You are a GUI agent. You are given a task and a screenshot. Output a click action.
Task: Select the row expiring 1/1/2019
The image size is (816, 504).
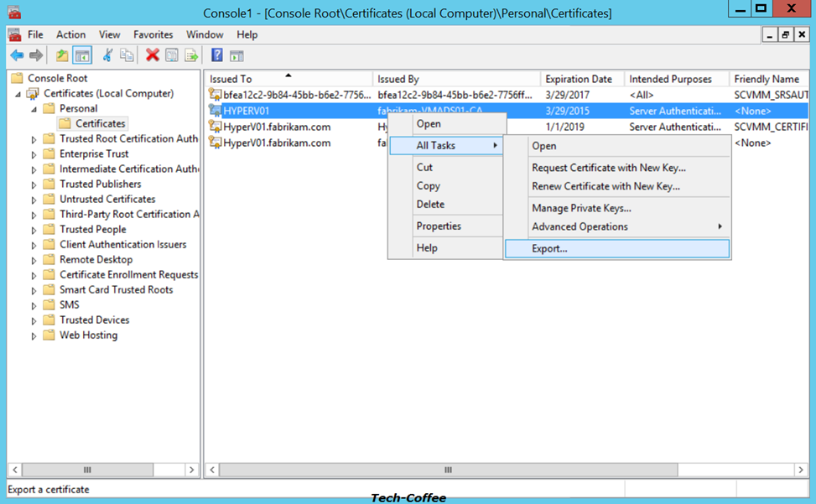click(x=507, y=127)
